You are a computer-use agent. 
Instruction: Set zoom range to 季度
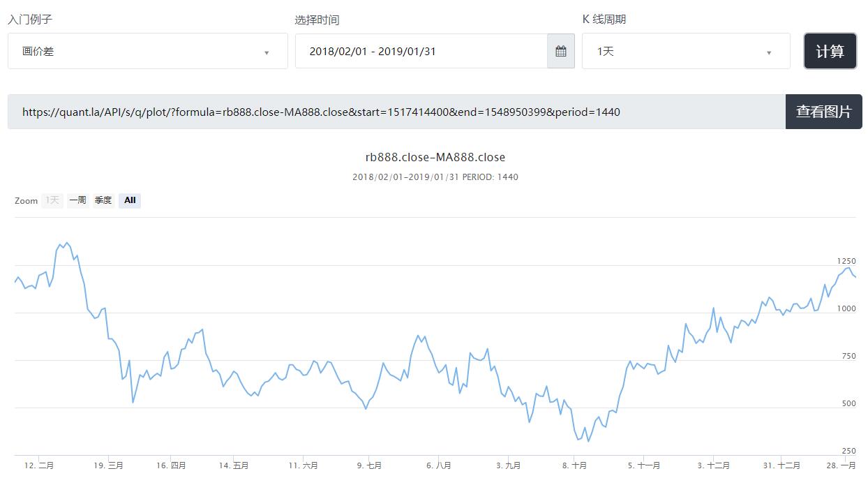103,200
